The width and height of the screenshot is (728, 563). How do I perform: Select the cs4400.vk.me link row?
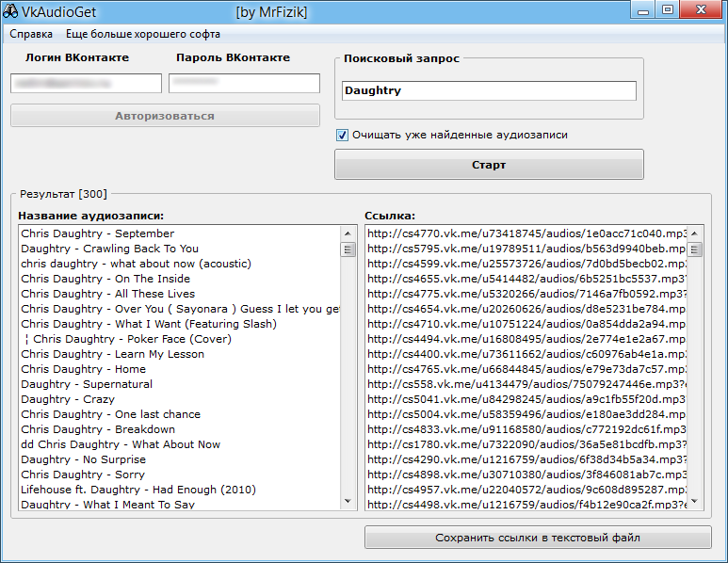526,354
